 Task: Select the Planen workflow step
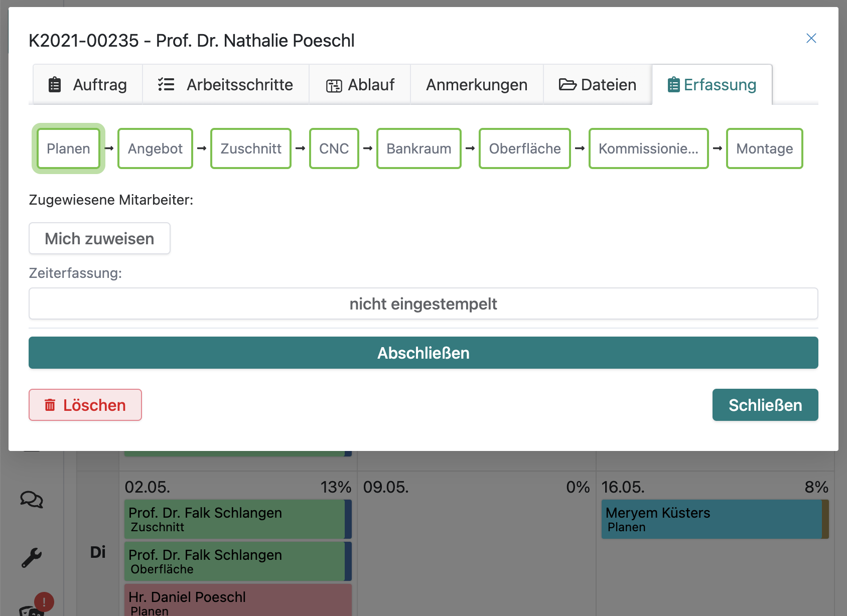click(68, 148)
